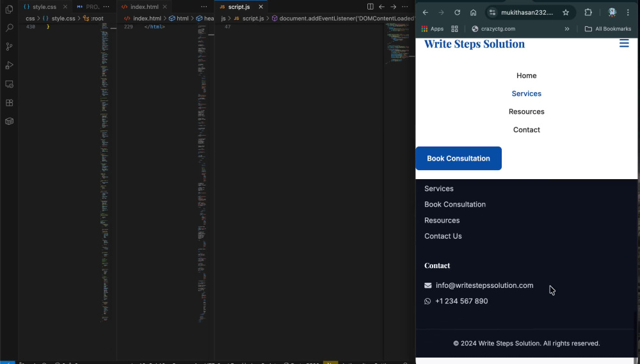Open more actions for the style.css editor group
This screenshot has width=640, height=364.
(x=106, y=6)
